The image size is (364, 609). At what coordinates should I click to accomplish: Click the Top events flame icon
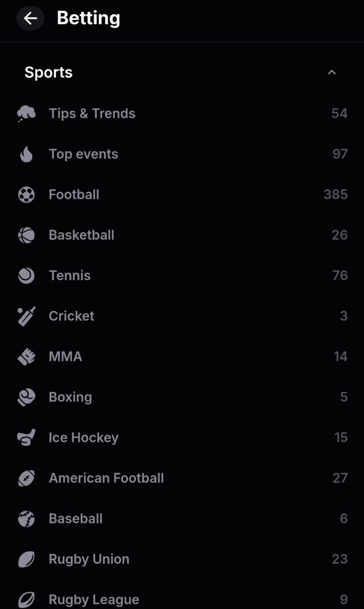pos(26,154)
